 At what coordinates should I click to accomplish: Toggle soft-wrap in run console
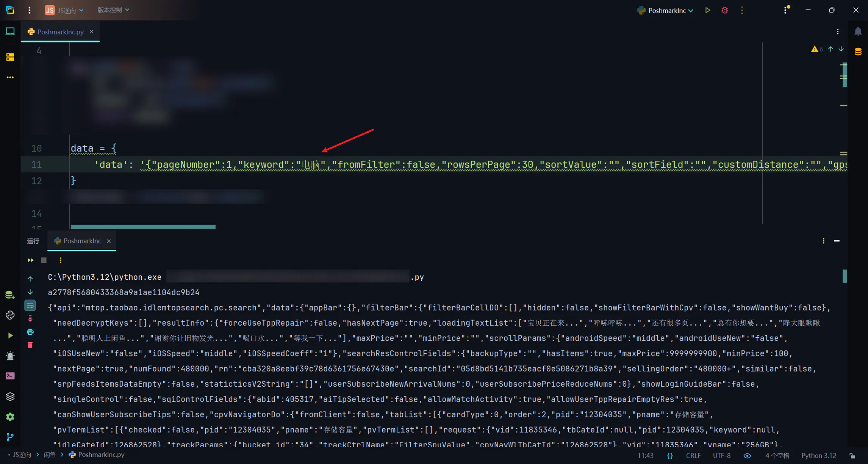tap(30, 305)
